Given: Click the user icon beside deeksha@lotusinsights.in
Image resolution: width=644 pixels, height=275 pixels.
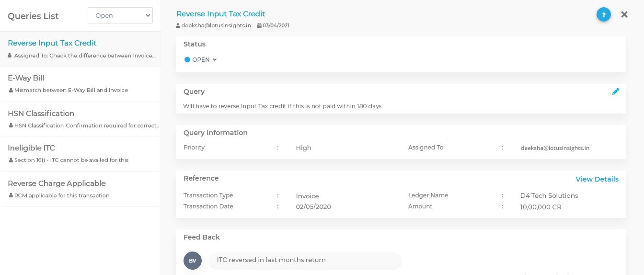Looking at the screenshot, I should [x=178, y=25].
